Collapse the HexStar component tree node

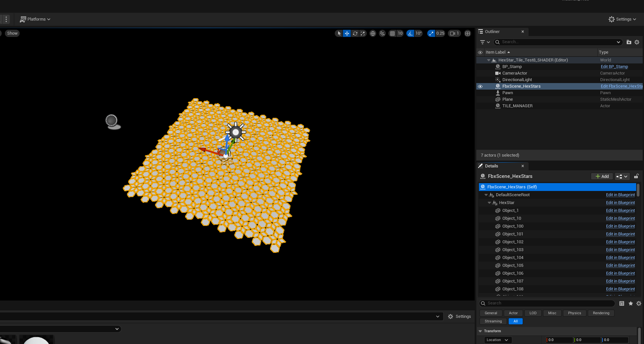(489, 203)
